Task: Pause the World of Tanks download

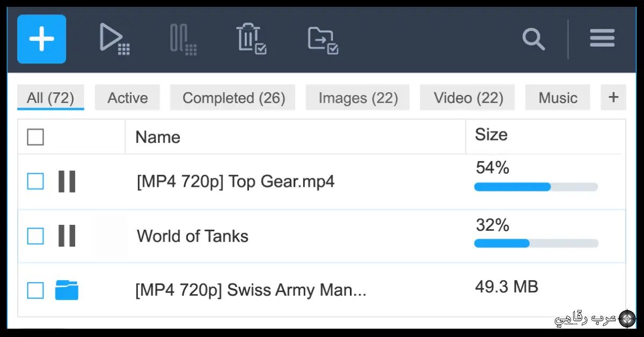Action: 67,236
